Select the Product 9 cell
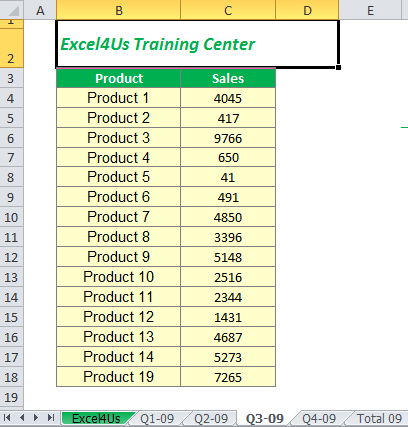Viewport: 408px width, 427px height. coord(118,257)
